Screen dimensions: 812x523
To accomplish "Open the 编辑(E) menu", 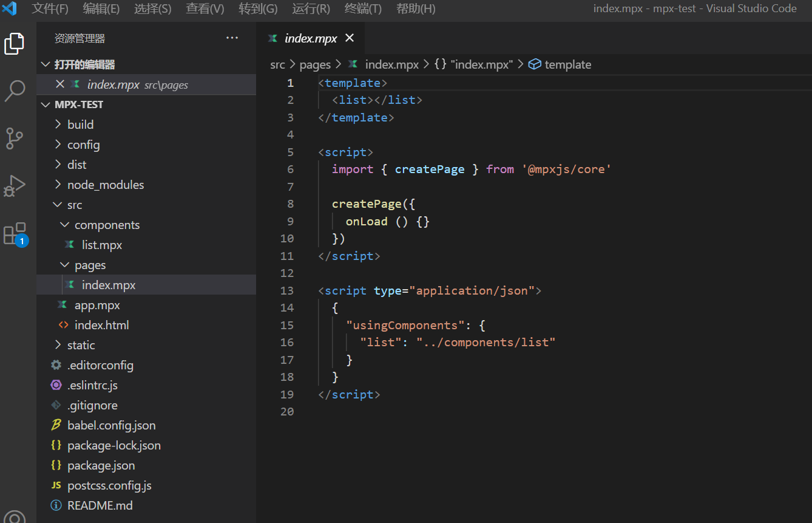I will point(101,9).
